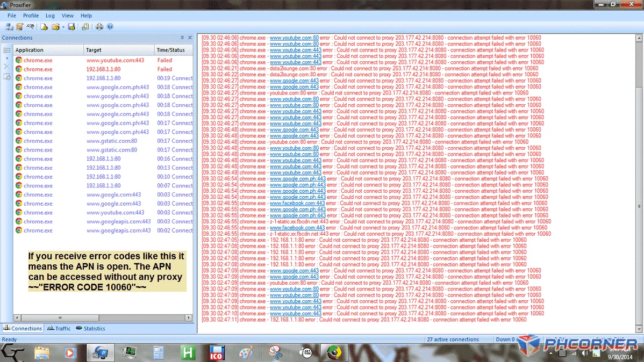Open profile folder toolbar icon
The height and width of the screenshot is (362, 644).
pos(55,27)
